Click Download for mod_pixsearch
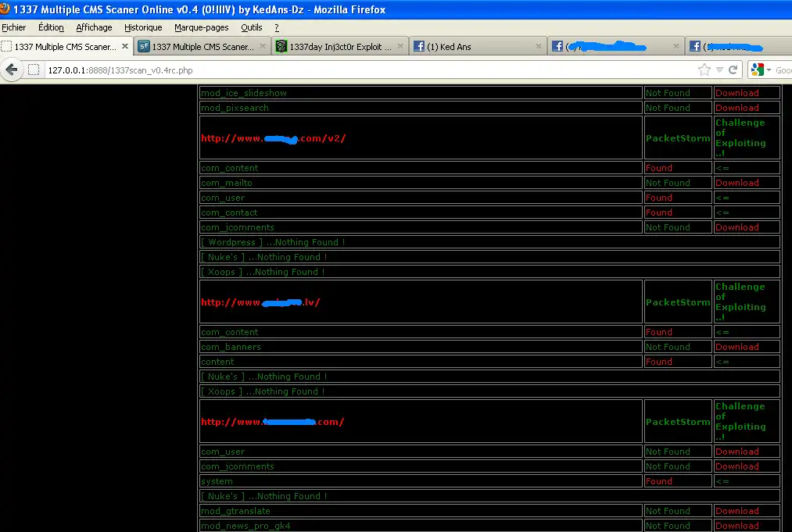This screenshot has height=532, width=792. click(737, 108)
